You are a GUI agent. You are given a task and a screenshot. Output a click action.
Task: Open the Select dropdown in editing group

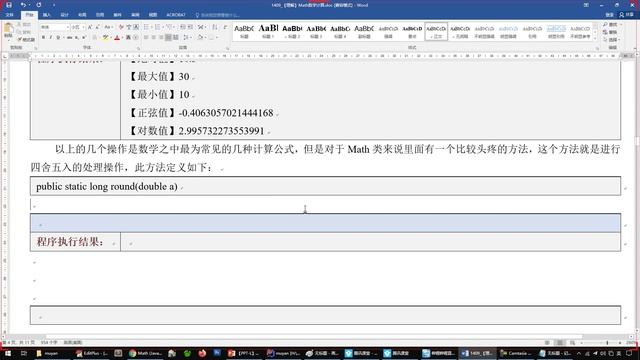pos(610,40)
